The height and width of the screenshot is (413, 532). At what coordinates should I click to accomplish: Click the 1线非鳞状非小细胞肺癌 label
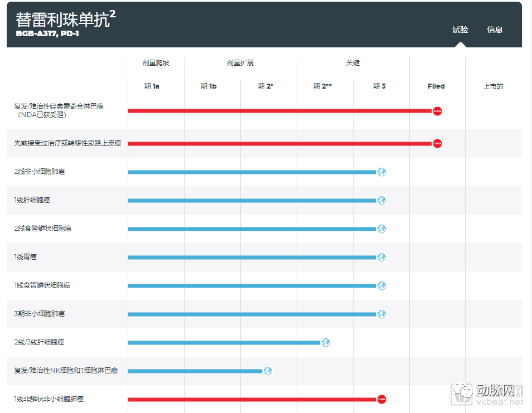pyautogui.click(x=49, y=399)
